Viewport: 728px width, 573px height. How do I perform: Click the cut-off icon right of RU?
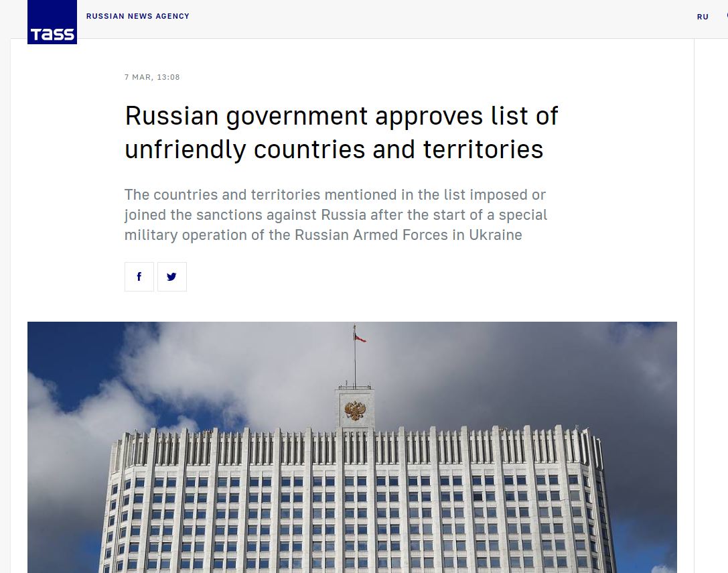pyautogui.click(x=725, y=16)
